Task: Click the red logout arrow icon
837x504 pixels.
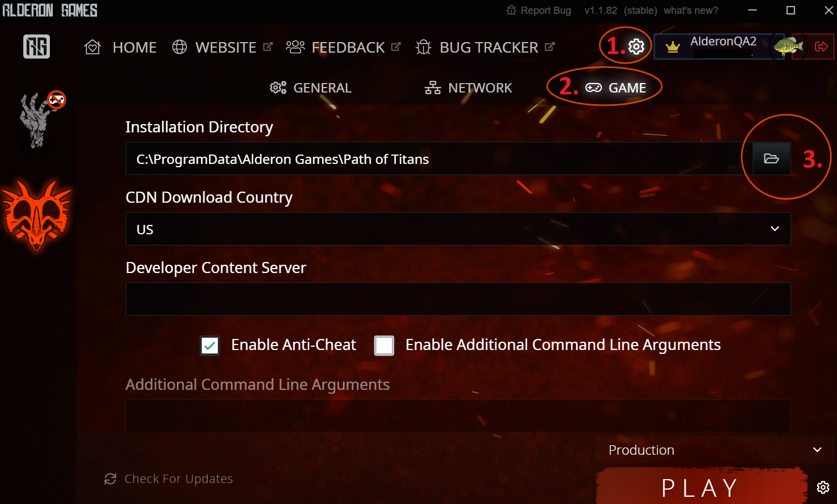Action: pyautogui.click(x=821, y=47)
